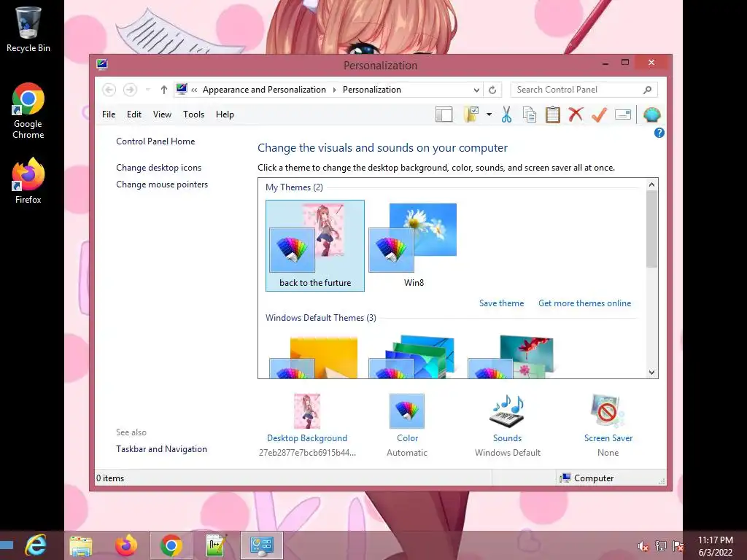Click the Save theme link
The image size is (747, 560).
point(501,303)
